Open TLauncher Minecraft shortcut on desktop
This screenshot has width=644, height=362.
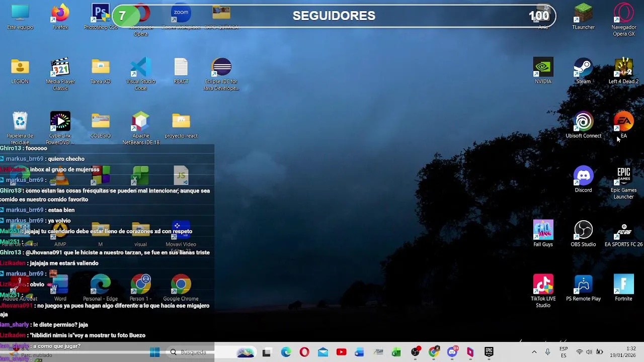click(x=584, y=17)
